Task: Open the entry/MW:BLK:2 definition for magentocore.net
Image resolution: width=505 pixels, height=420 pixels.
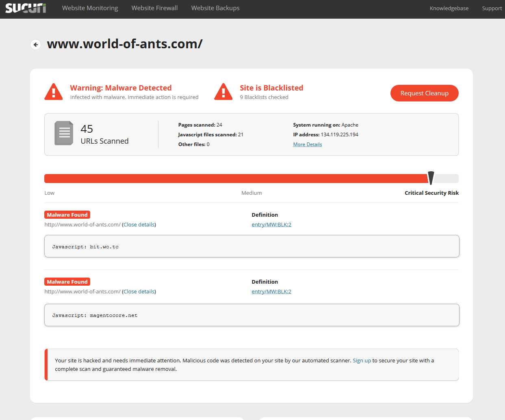Action: point(271,291)
